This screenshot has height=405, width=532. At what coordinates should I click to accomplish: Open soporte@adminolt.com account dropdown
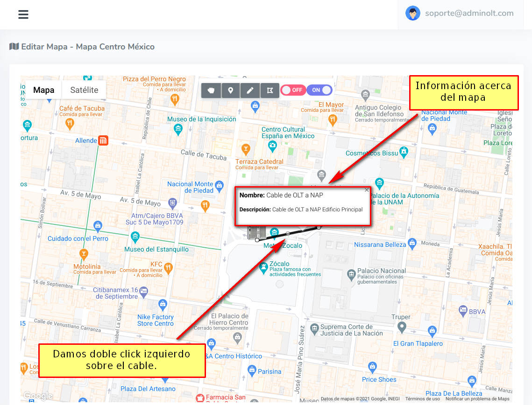click(x=469, y=14)
